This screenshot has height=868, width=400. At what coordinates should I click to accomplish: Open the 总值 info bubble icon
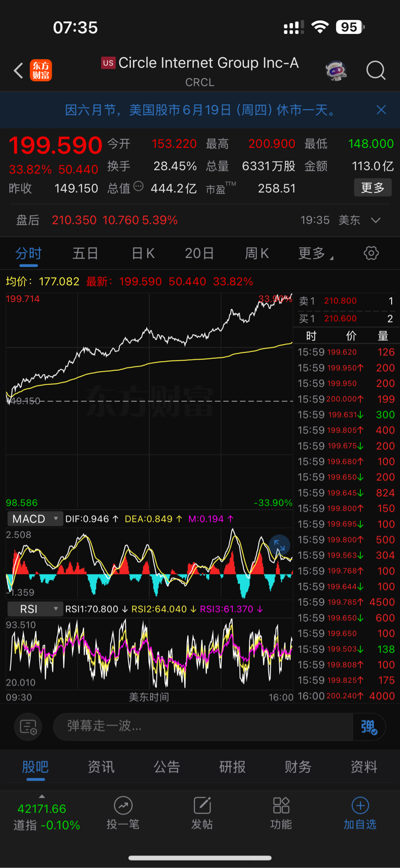(x=139, y=186)
